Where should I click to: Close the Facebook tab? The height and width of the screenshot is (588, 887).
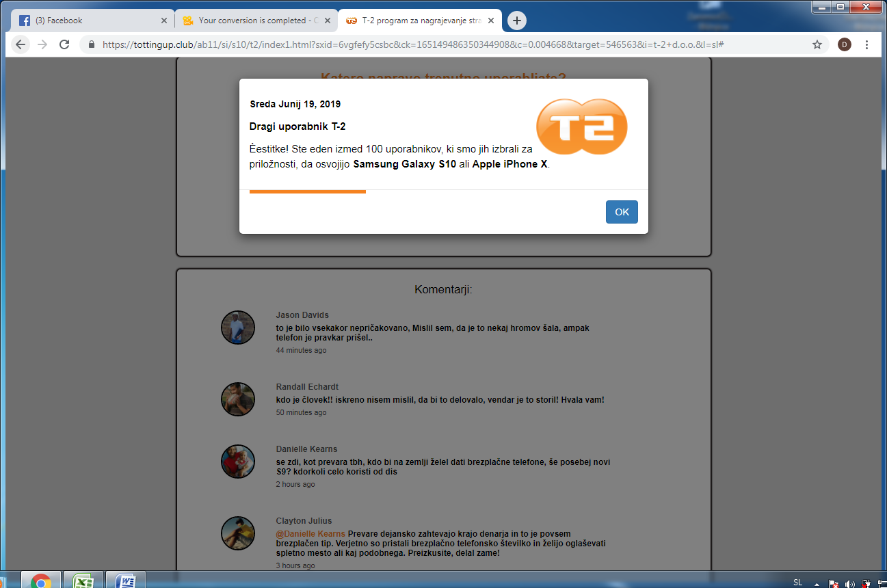(x=163, y=21)
